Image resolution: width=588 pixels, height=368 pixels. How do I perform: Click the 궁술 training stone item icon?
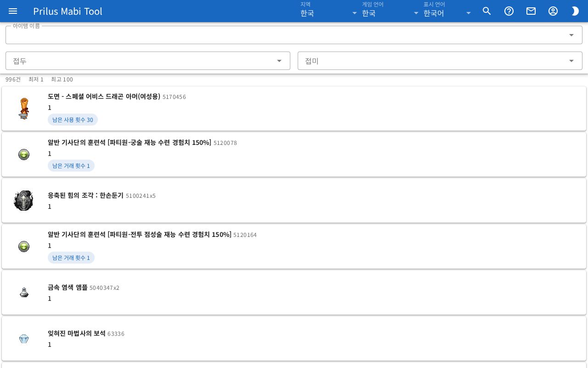pos(24,155)
